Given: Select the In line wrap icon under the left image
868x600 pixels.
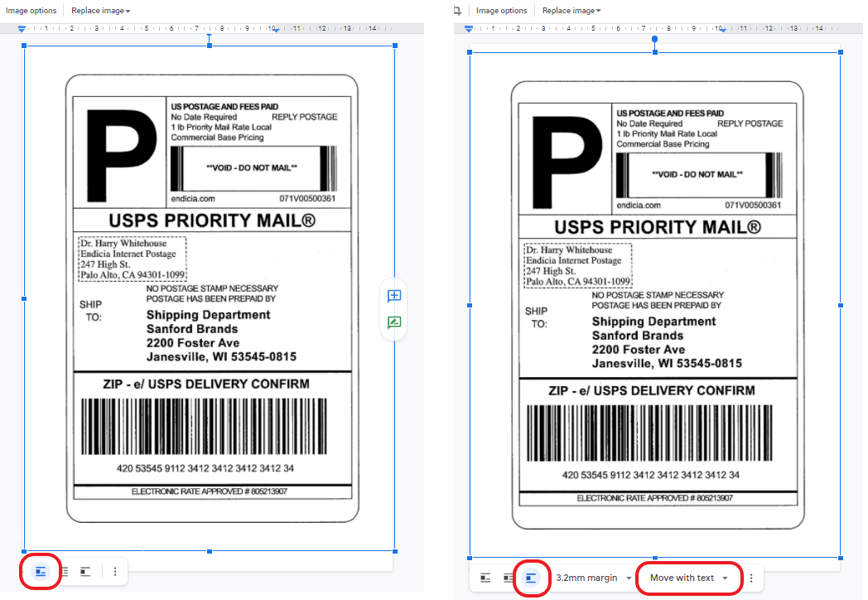Looking at the screenshot, I should tap(41, 571).
